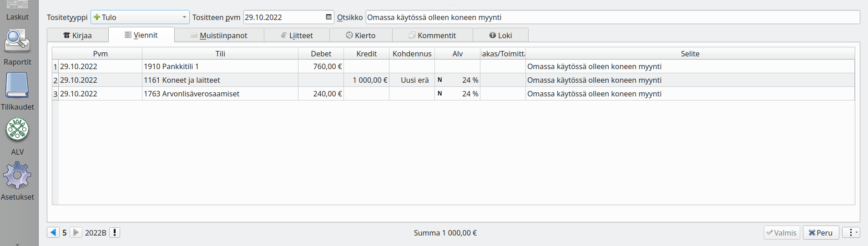Click the voucher number 5 label
Image resolution: width=868 pixels, height=246 pixels.
click(x=65, y=233)
